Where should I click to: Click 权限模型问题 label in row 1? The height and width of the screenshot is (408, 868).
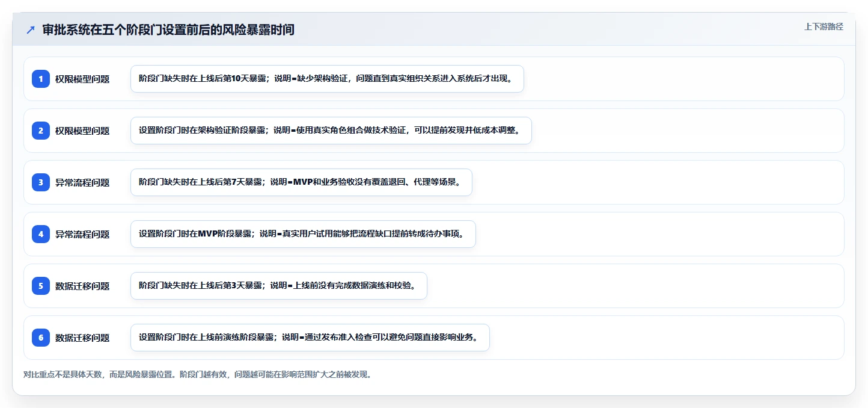click(x=82, y=79)
